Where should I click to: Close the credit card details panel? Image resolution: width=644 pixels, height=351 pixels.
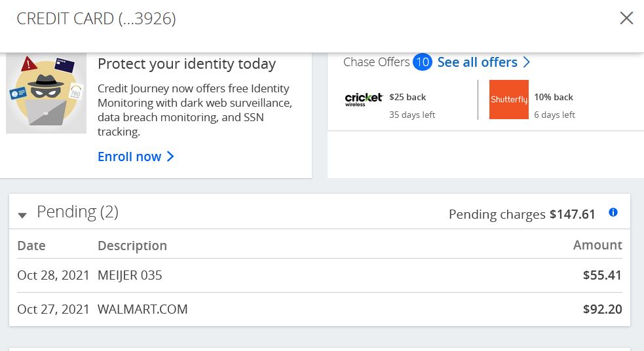pos(626,18)
